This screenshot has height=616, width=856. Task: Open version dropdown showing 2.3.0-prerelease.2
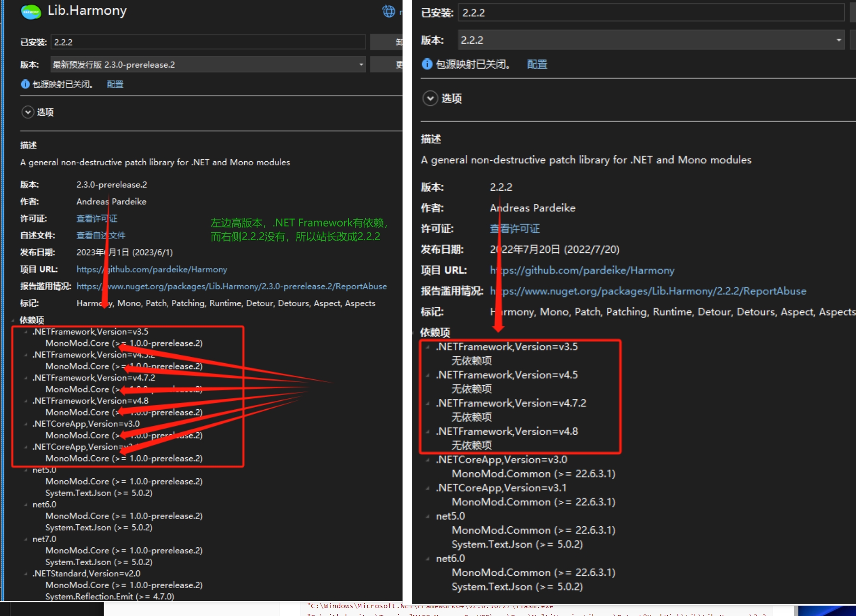[x=208, y=64]
